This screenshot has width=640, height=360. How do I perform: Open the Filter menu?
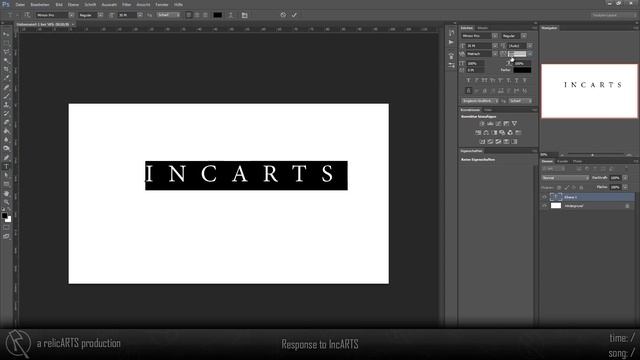tap(127, 4)
